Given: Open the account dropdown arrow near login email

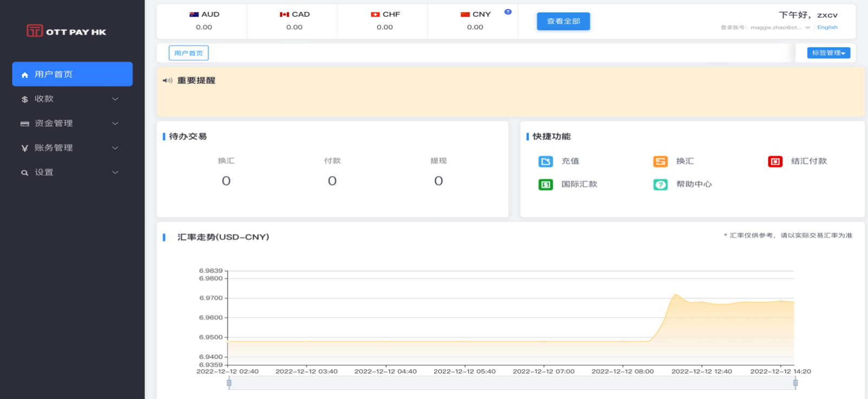Looking at the screenshot, I should click(x=808, y=28).
